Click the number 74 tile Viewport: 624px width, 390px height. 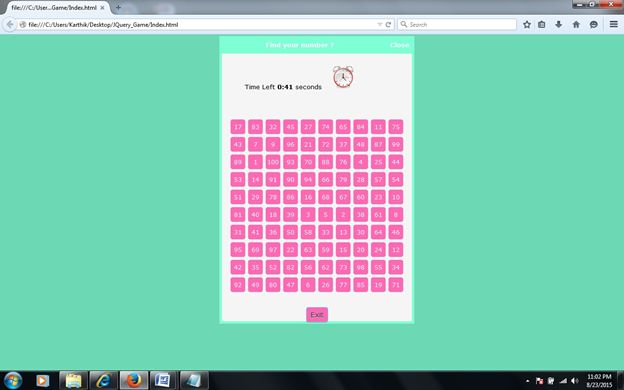click(326, 127)
